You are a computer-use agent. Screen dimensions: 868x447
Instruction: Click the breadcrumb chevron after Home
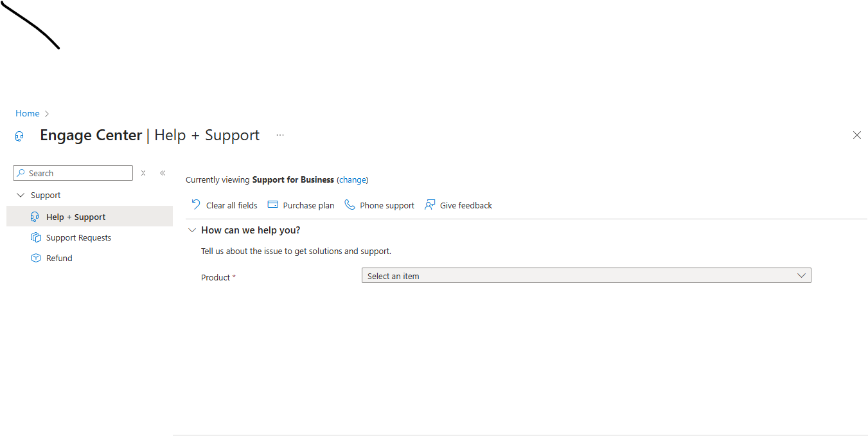coord(47,114)
